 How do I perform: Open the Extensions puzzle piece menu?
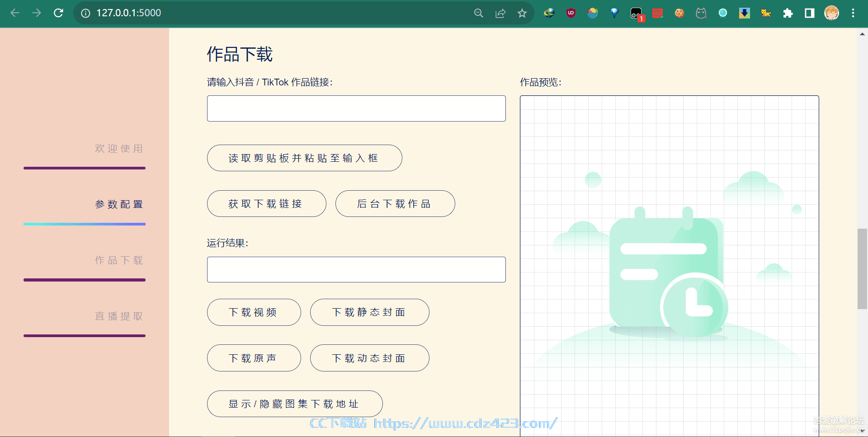point(788,13)
